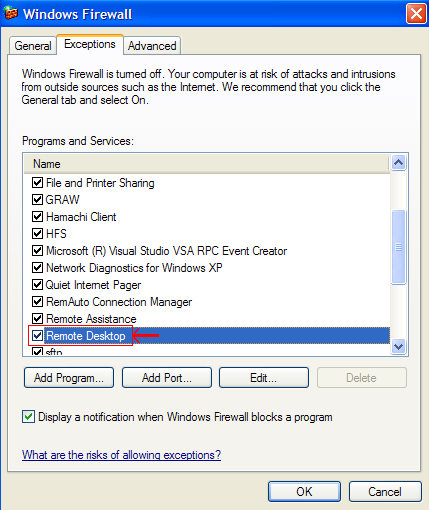429x510 pixels.
Task: Click the Add Port button
Action: click(167, 378)
